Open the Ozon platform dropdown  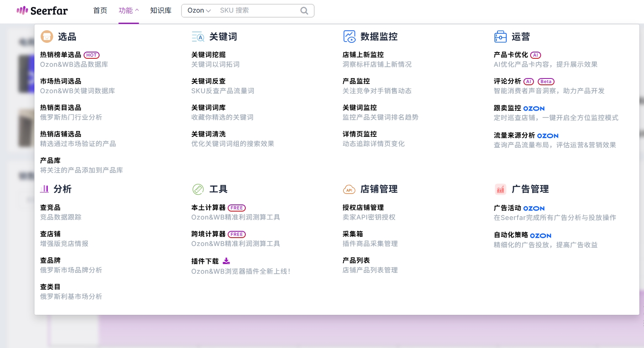coord(199,10)
